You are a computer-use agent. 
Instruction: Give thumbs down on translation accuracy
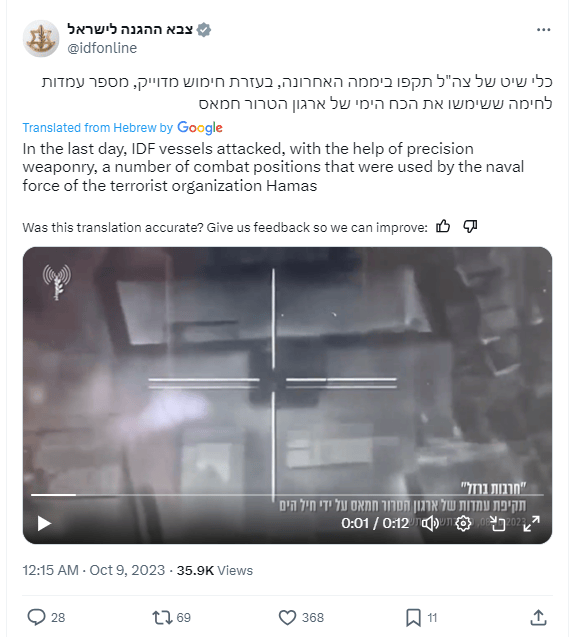[x=470, y=226]
